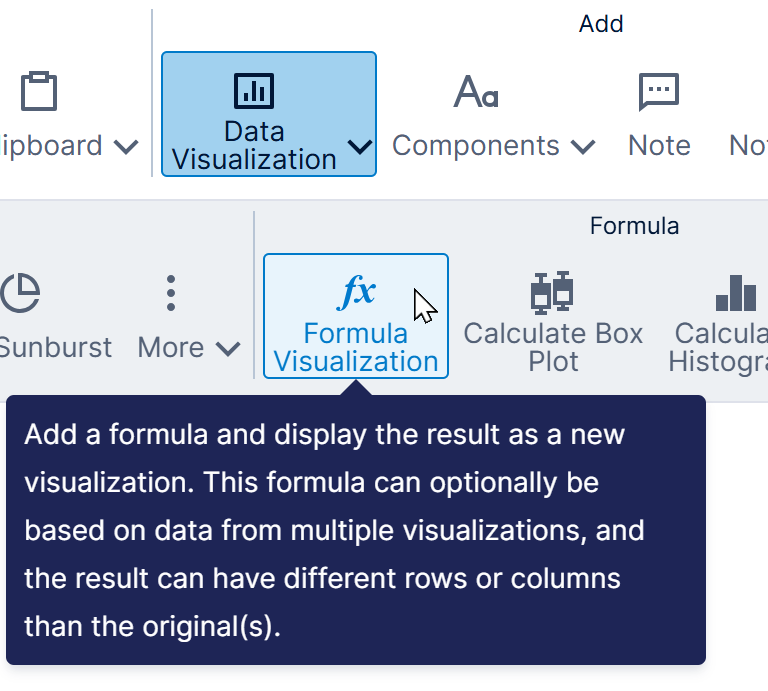Click the Formula Visualization label
This screenshot has width=768, height=691.
pos(356,347)
